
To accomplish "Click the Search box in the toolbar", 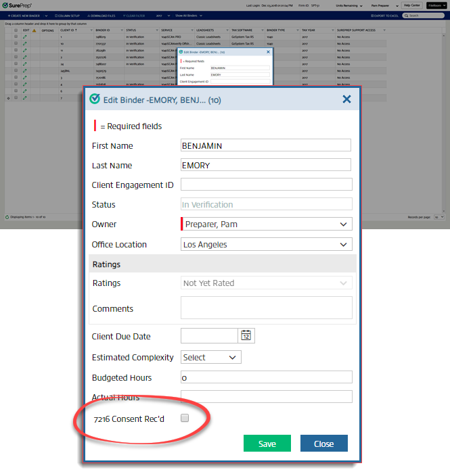I will 423,16.
